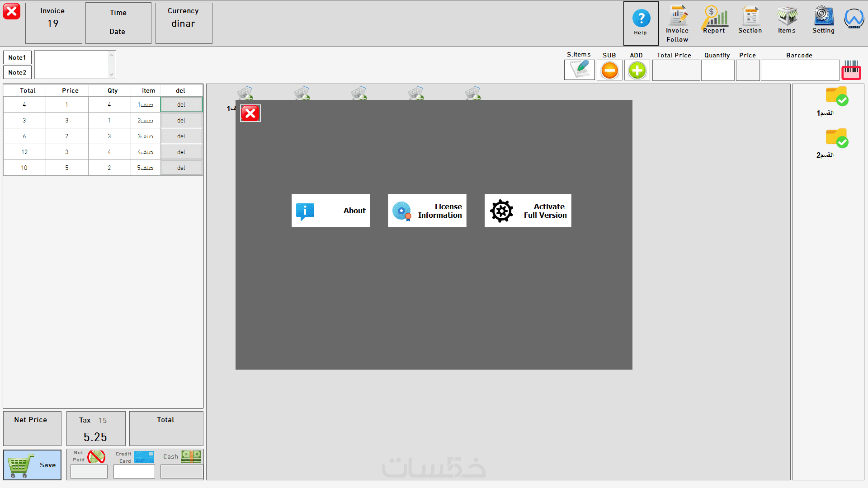Click the red barcode scanner icon
Screen dimensions: 868x488
tap(851, 70)
